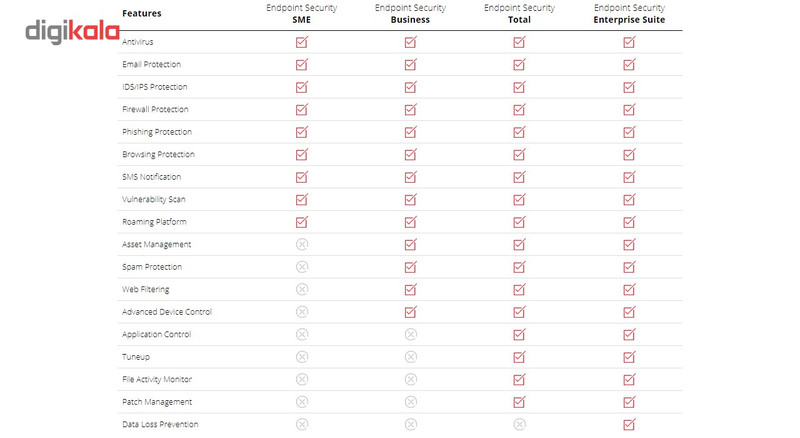Click the File Activity Monitor feature label

tap(157, 379)
